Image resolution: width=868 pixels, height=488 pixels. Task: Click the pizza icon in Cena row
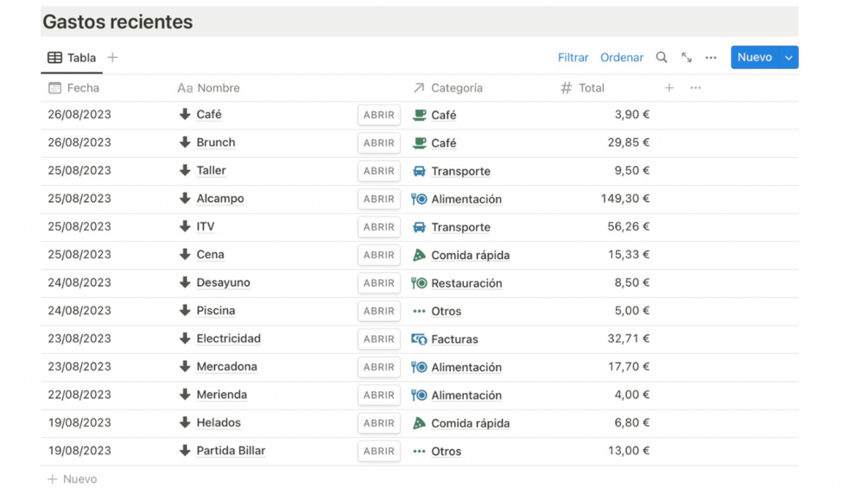[x=419, y=255]
